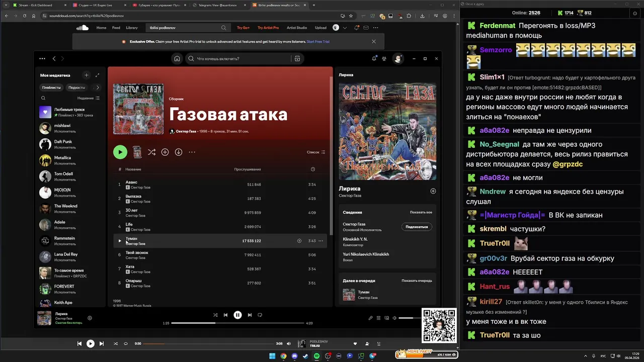Viewport: 644px width, 362px height.
Task: Click Try Artist Pro on SoundCloud
Action: click(268, 28)
